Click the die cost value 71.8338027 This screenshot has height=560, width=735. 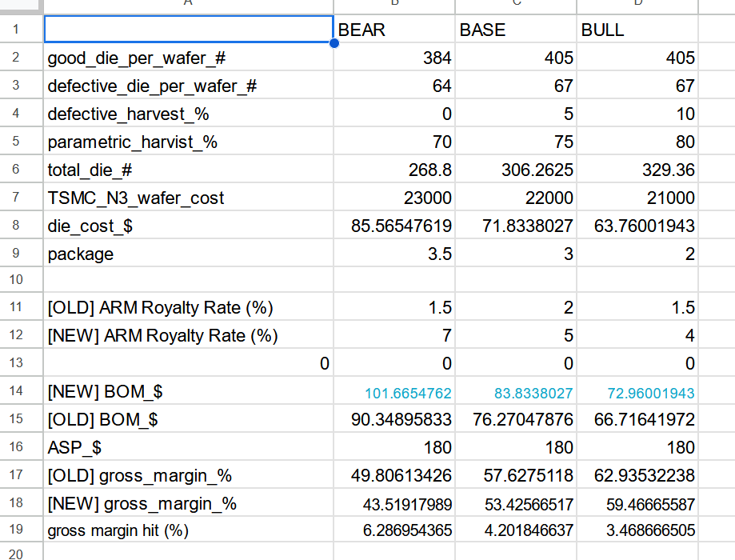click(516, 225)
